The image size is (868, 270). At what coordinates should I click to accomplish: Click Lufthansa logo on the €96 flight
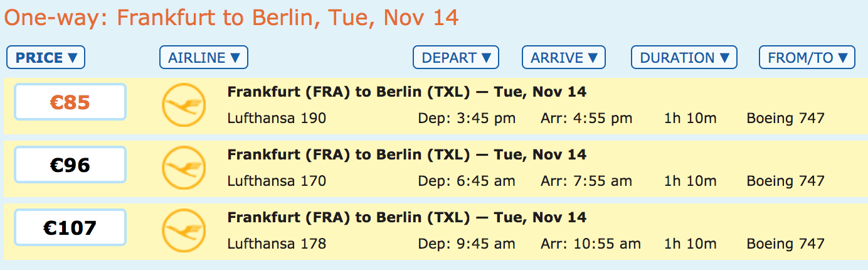(x=184, y=167)
